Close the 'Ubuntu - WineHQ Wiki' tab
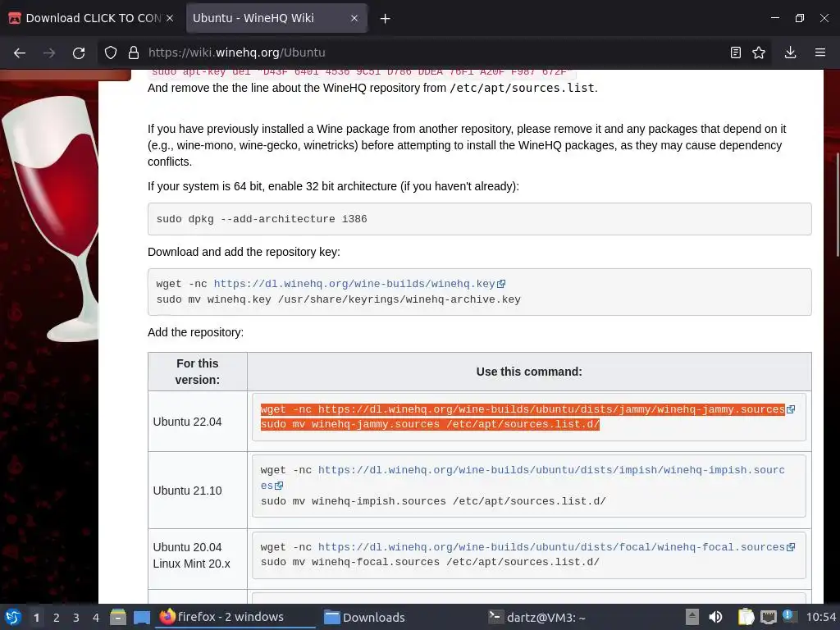Image resolution: width=840 pixels, height=630 pixels. tap(354, 18)
